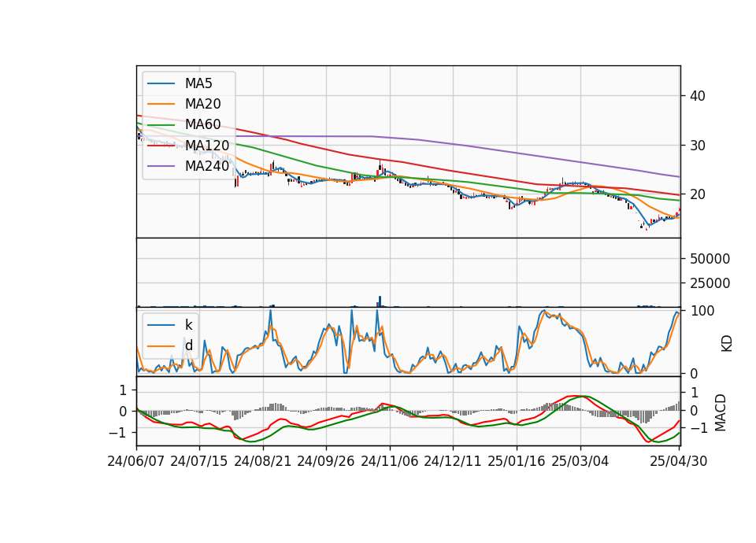Click the 25/03/04 date label
756x543 pixels.
pos(580,461)
